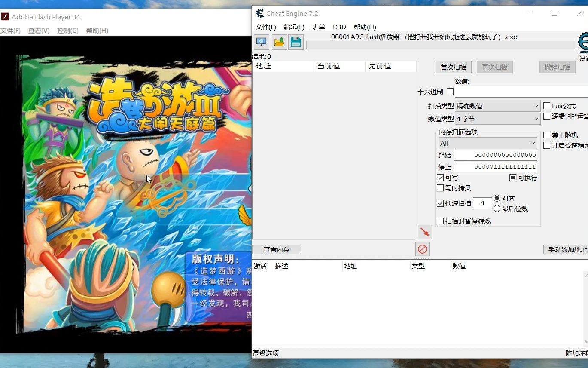Image resolution: width=588 pixels, height=368 pixels.
Task: Click the 手动添加地址 button
Action: click(566, 249)
